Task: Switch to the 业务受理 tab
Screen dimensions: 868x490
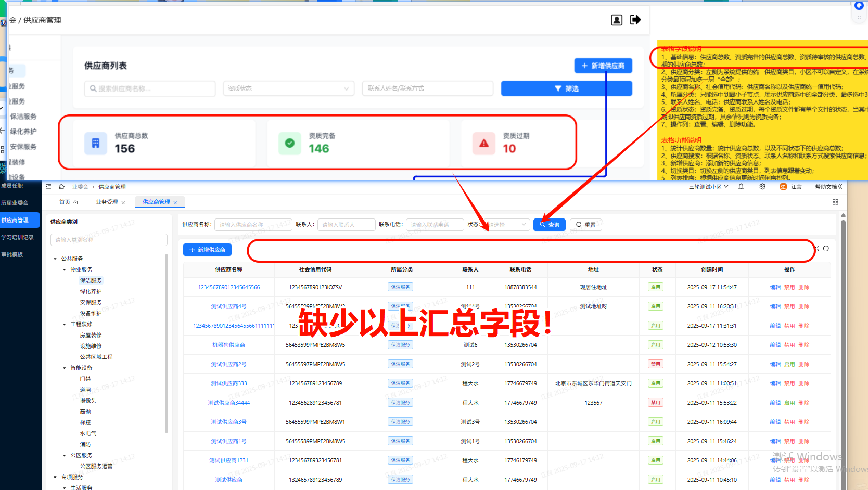Action: point(107,202)
